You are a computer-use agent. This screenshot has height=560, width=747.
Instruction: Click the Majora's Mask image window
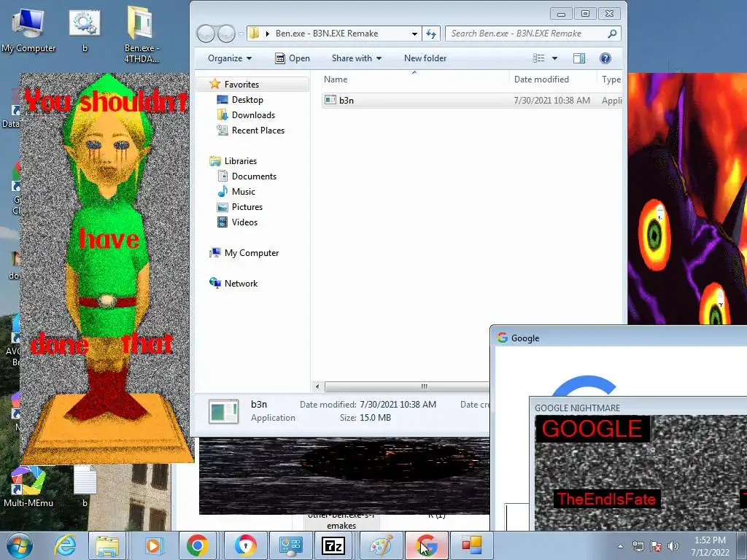point(687,198)
